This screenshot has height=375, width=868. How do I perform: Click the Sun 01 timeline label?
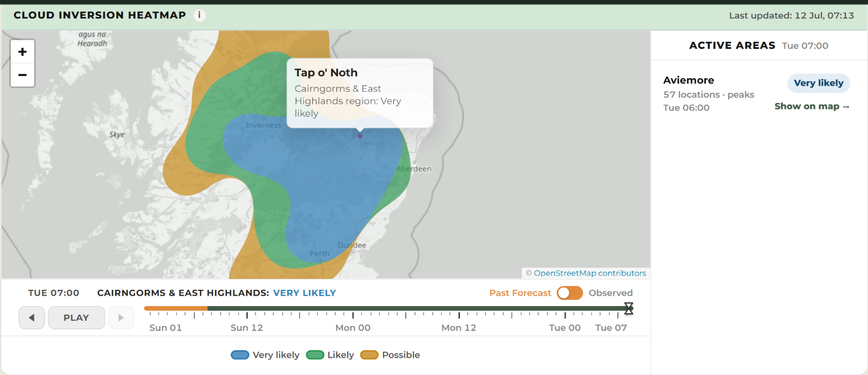pos(165,328)
